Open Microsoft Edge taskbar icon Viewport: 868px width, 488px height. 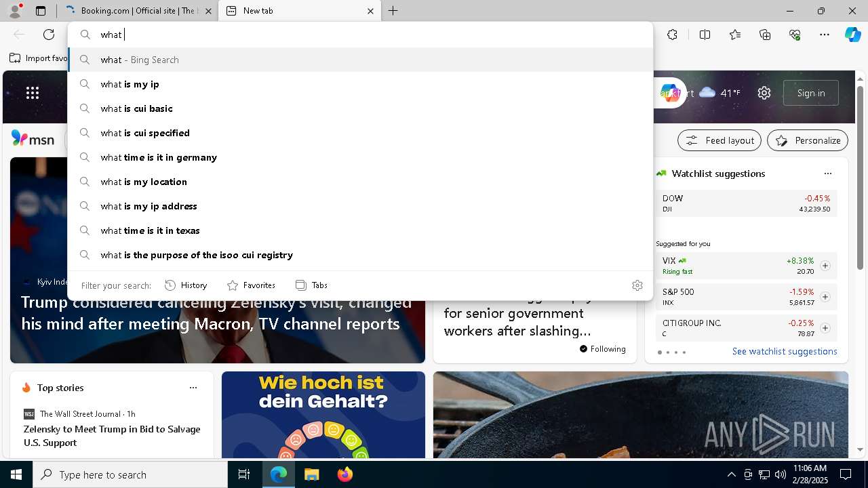(x=279, y=474)
